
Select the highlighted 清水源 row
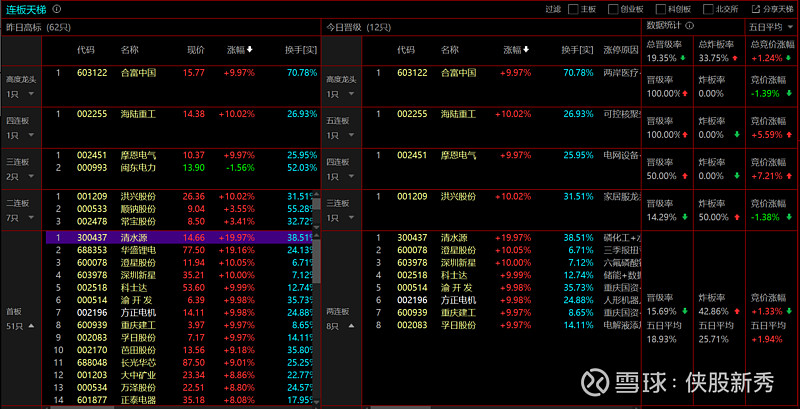pos(139,238)
